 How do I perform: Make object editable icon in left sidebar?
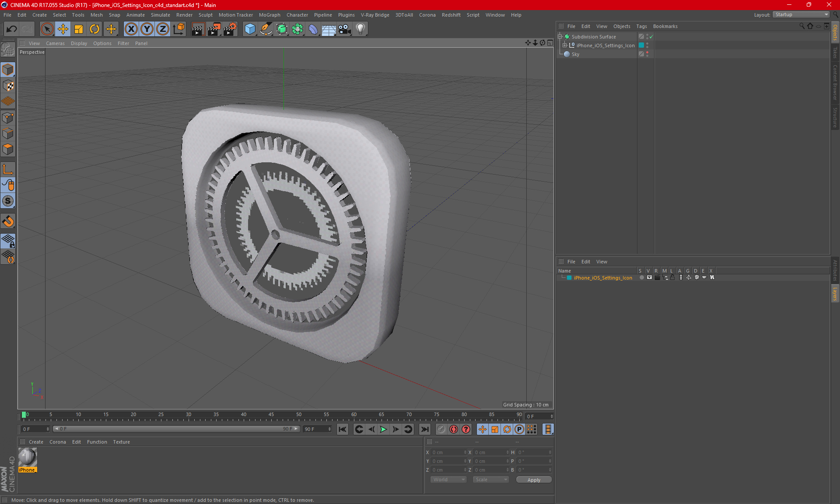click(8, 50)
